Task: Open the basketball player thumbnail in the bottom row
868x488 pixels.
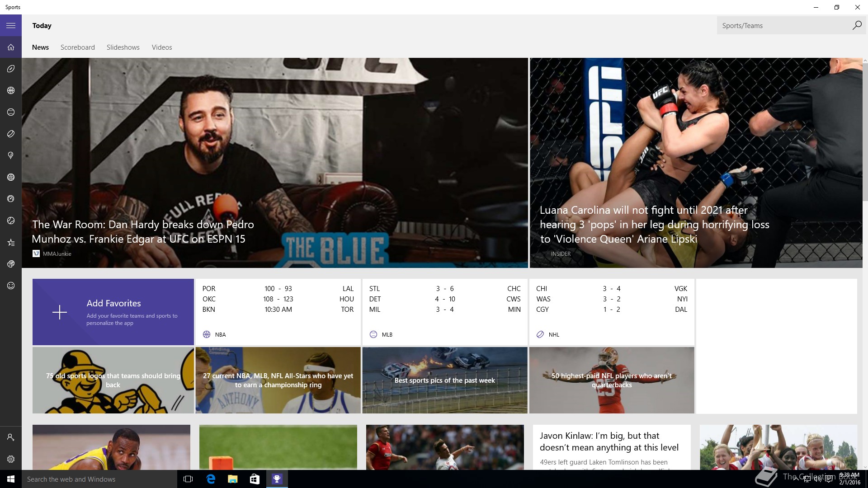Action: (111, 447)
